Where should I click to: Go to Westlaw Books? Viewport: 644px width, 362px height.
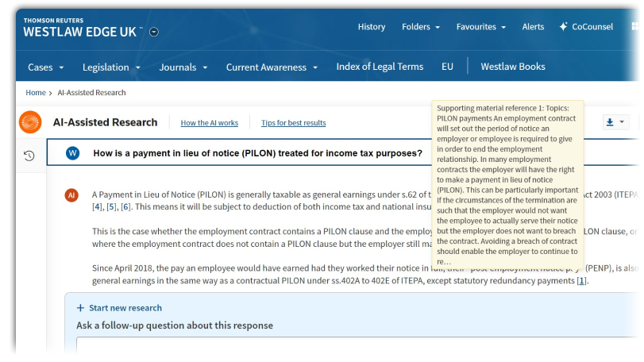[513, 67]
